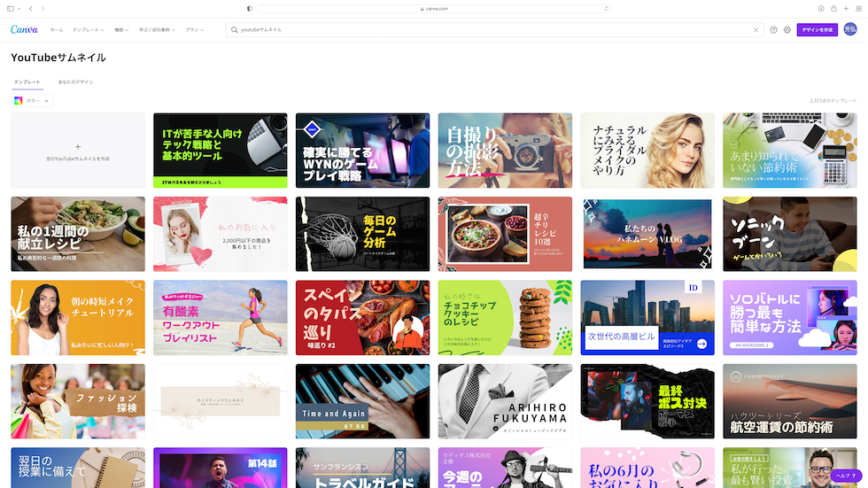Viewport: 868px width, 488px height.
Task: Open the settings gear icon
Action: tap(787, 30)
